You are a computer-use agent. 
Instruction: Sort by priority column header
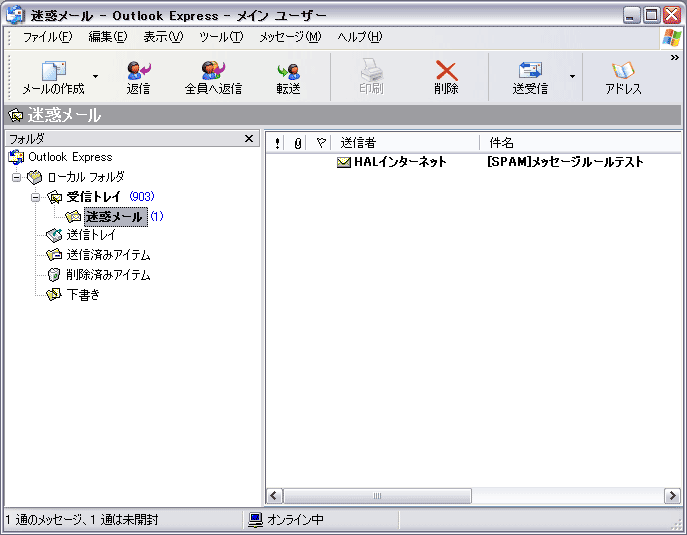tap(277, 143)
